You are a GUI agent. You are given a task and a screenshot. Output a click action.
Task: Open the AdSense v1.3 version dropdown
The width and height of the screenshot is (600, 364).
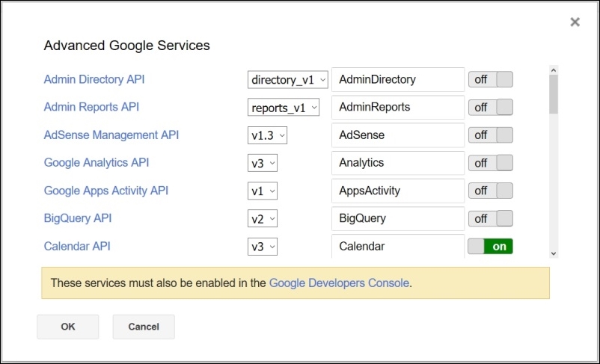click(268, 135)
